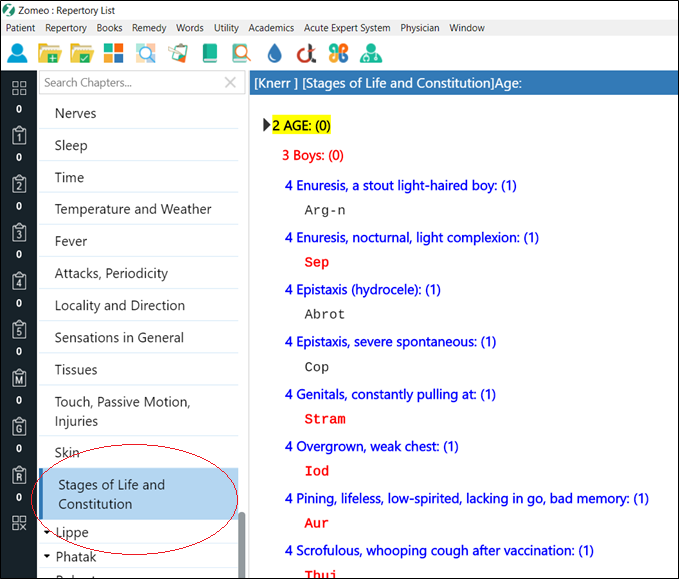Click the green book icon
Viewport: 681px width, 583px height.
(x=209, y=53)
